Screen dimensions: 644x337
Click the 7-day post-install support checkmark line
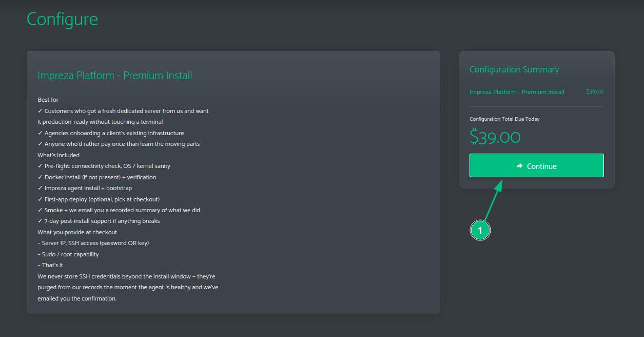pos(99,221)
